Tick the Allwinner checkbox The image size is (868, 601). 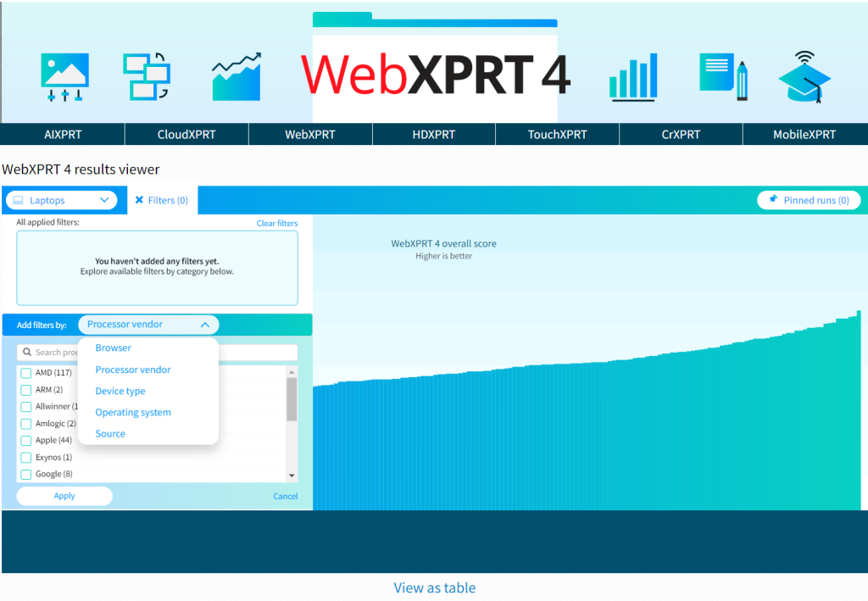26,407
